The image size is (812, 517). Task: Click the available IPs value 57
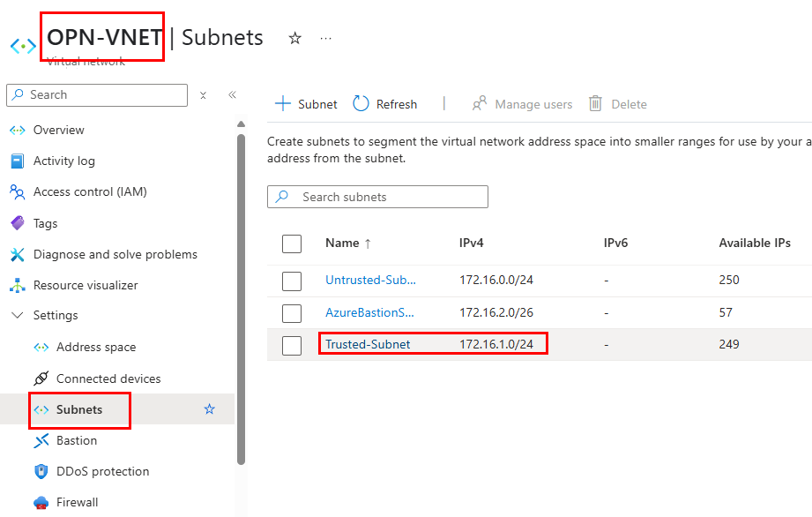tap(726, 312)
